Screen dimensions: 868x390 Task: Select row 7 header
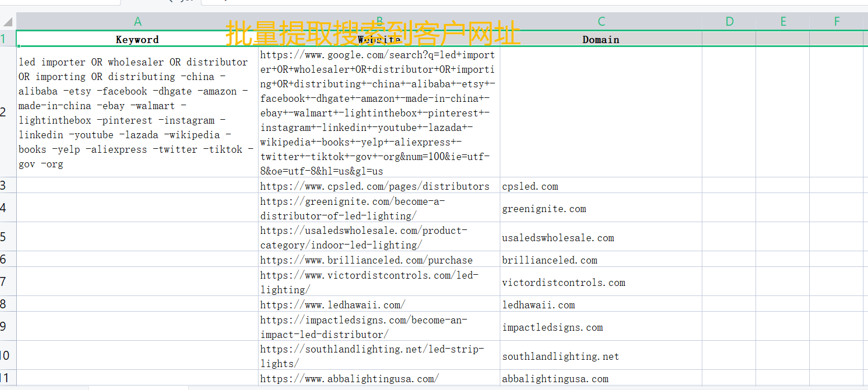8,281
